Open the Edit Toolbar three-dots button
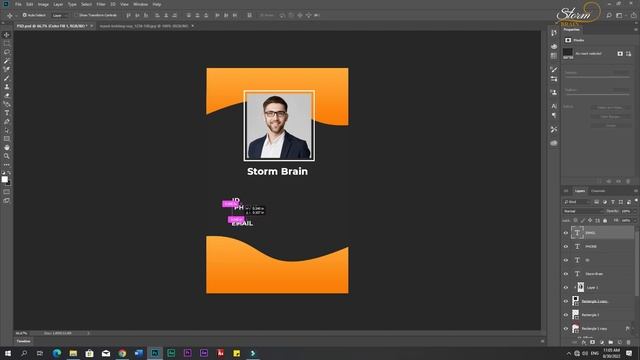The image size is (640, 360). pyautogui.click(x=7, y=164)
